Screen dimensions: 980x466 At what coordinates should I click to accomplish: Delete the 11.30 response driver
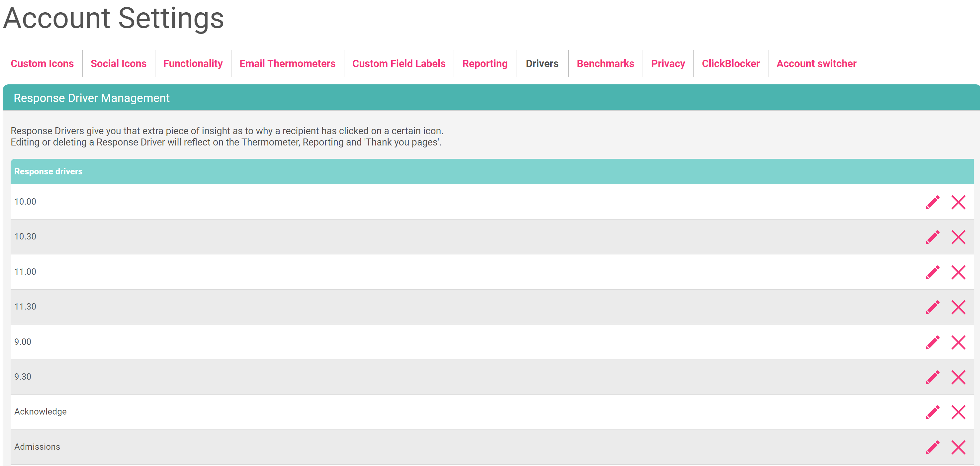958,307
